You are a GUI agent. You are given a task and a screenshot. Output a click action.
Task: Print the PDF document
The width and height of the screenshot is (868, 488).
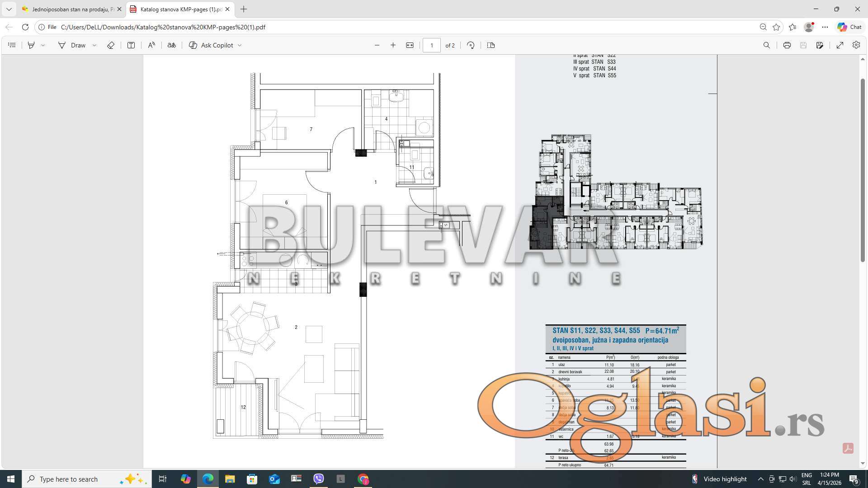[787, 45]
